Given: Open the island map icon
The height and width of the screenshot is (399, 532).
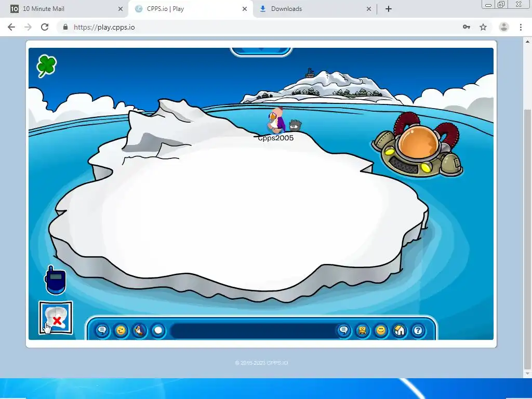Looking at the screenshot, I should tap(56, 318).
